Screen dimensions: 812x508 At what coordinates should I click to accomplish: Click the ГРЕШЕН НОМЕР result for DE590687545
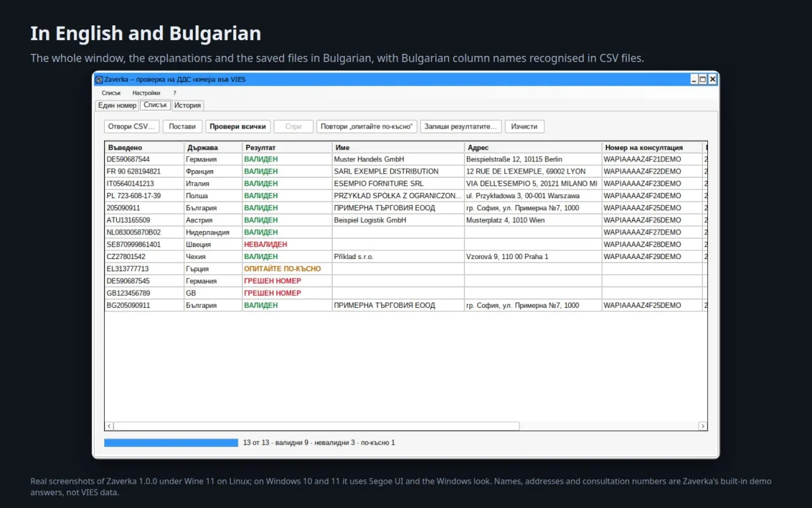pyautogui.click(x=287, y=281)
